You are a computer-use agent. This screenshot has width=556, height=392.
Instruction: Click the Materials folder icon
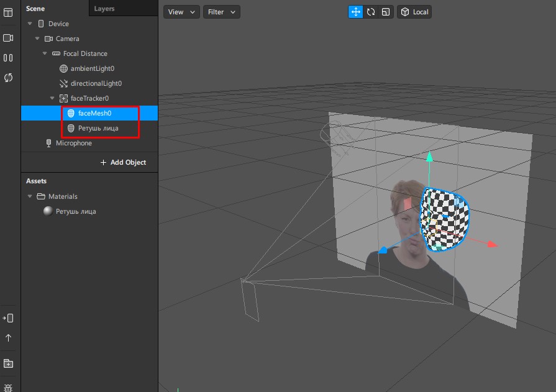[41, 196]
